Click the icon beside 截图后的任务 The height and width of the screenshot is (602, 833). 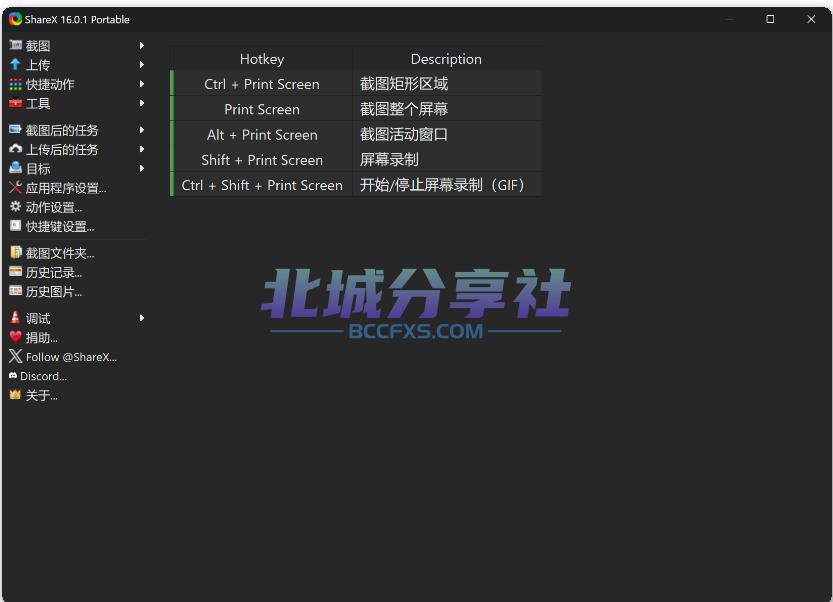(15, 130)
